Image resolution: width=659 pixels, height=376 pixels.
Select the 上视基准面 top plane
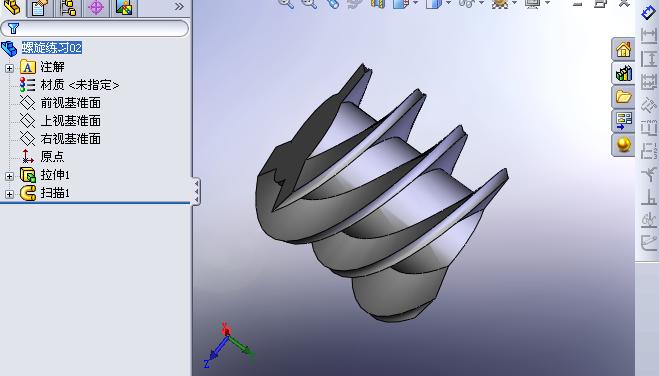click(71, 121)
